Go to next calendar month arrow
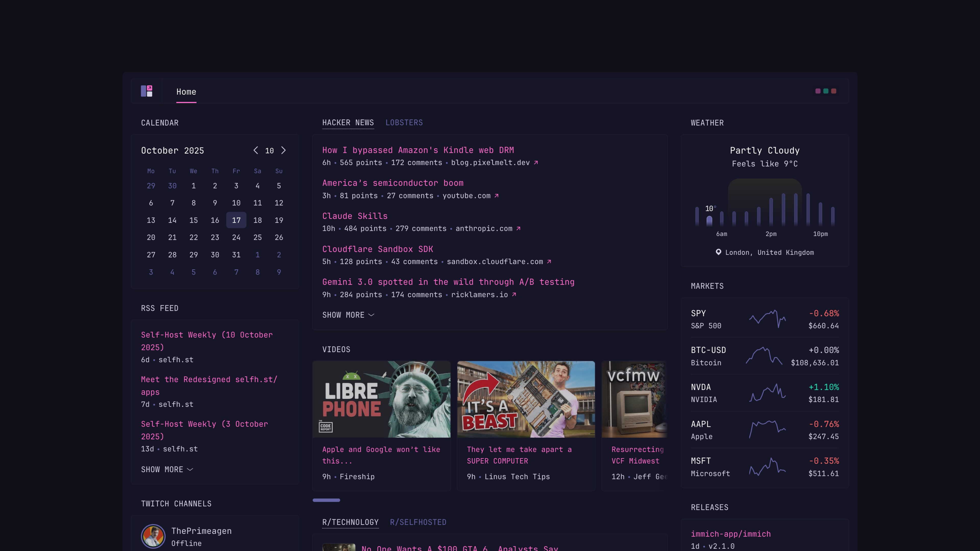980x551 pixels. [284, 151]
